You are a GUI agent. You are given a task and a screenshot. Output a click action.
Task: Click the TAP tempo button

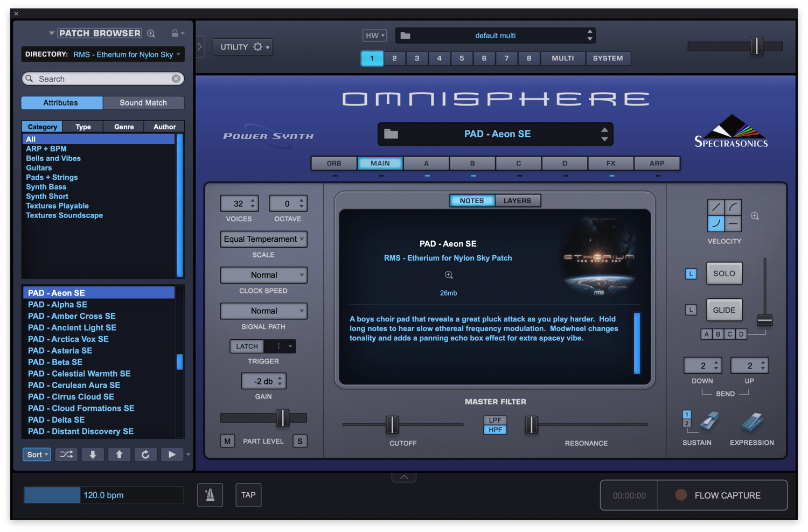248,495
